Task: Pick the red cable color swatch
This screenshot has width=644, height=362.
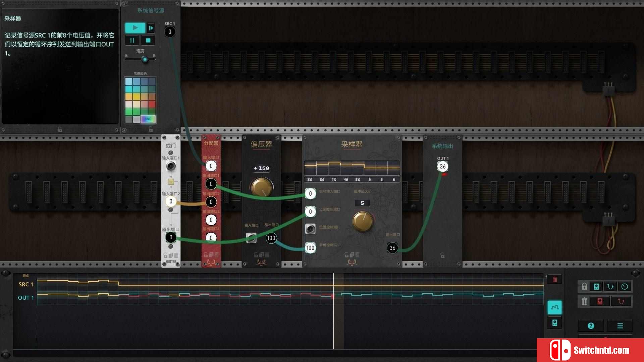Action: [152, 104]
